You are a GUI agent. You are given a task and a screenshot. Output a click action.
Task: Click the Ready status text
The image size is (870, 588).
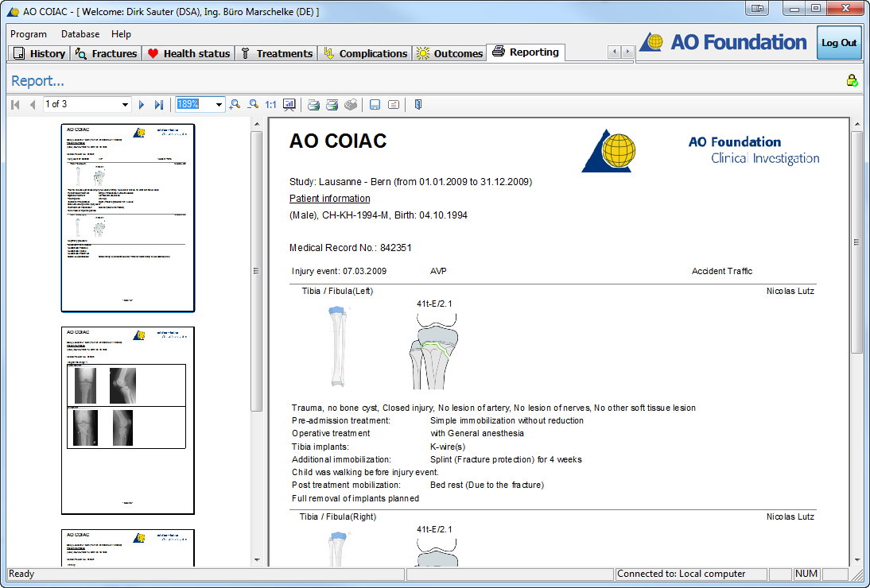click(x=21, y=574)
